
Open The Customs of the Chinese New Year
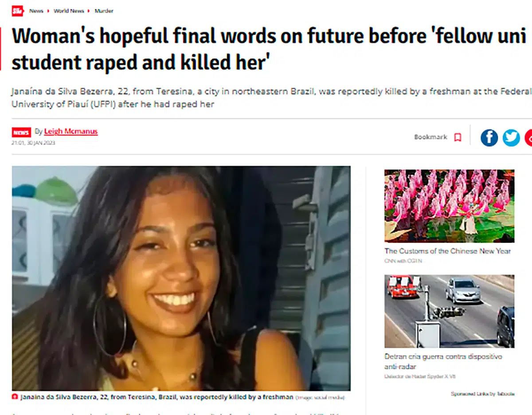[x=447, y=251]
